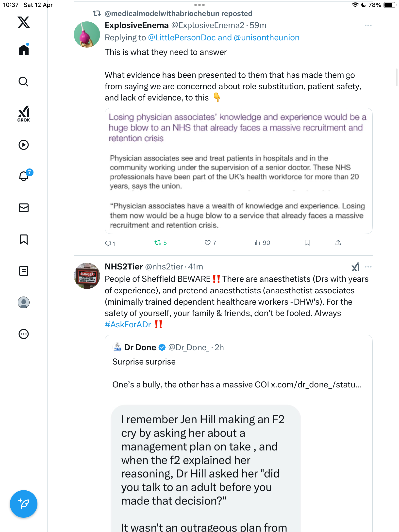Viewport: 399px width, 532px height.
Task: Click the Grok explain icon on NHS2Tier's post
Action: coord(355,267)
